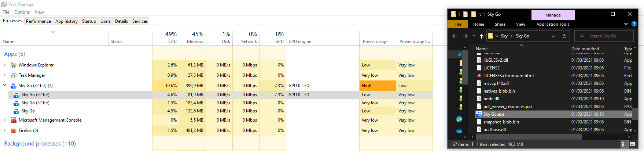
Task: Open Explorer Help with the question mark icon
Action: click(634, 24)
